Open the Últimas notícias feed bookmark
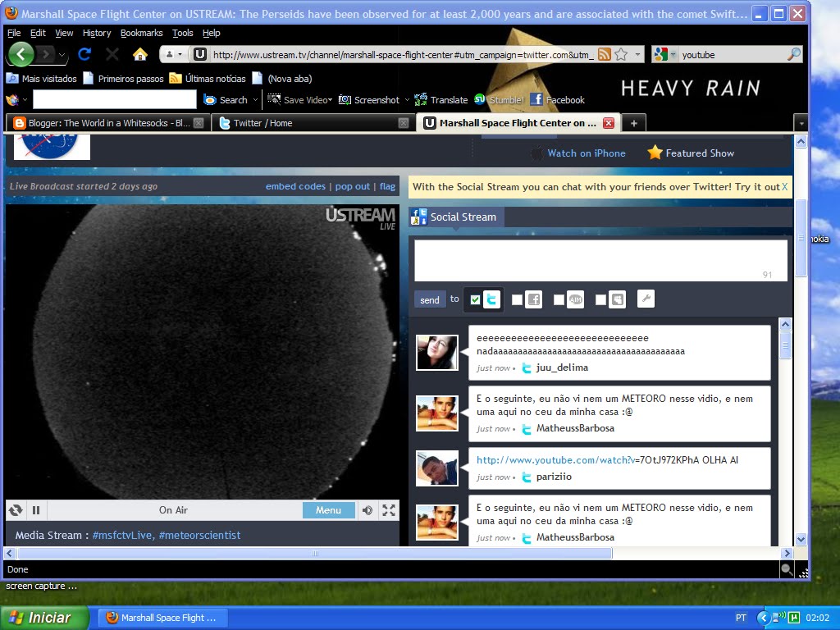840x630 pixels. point(208,78)
